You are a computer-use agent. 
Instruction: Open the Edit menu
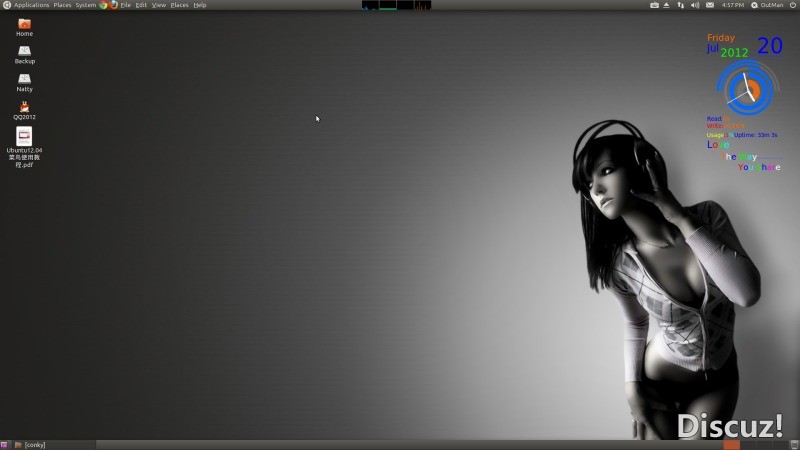pyautogui.click(x=141, y=5)
